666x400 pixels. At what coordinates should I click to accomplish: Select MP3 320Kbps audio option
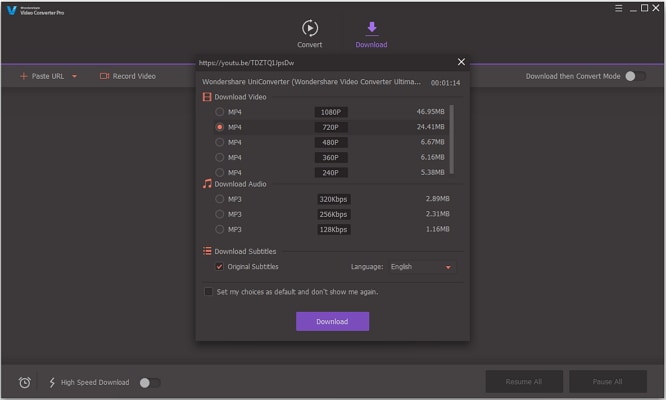(x=220, y=199)
